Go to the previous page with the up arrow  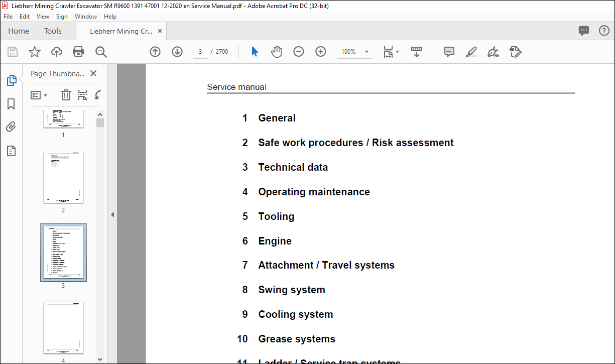coord(155,52)
